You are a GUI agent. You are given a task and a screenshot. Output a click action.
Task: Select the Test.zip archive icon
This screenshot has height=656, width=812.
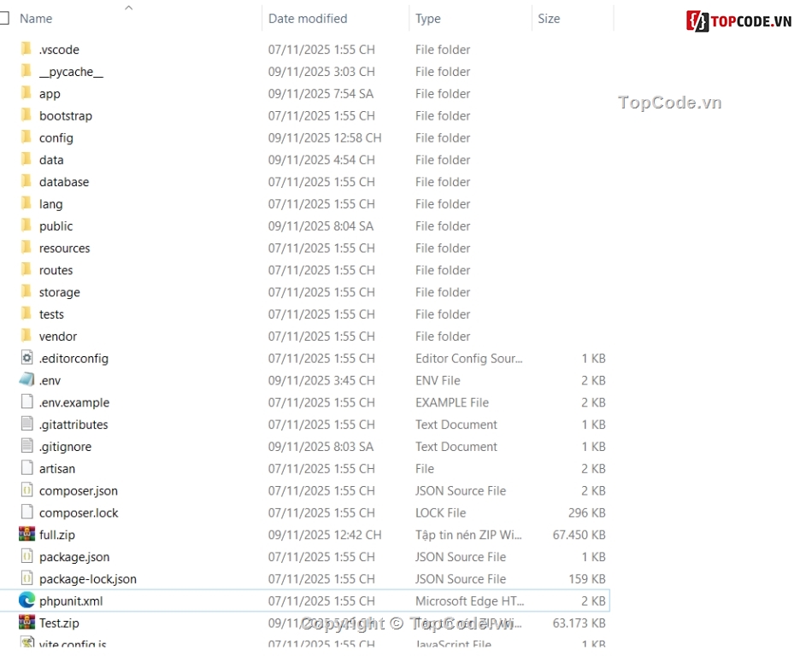(x=26, y=623)
